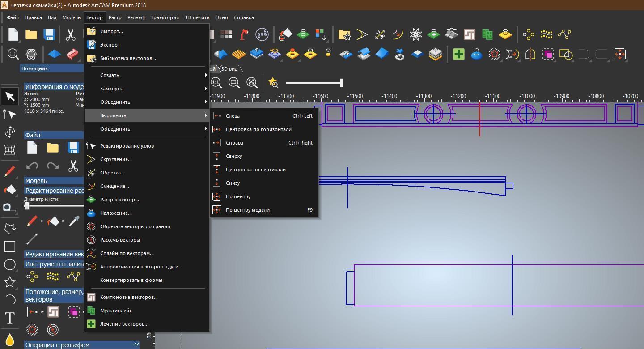
Task: Select the zoom window magnifier toolbar icon
Action: coord(13,54)
